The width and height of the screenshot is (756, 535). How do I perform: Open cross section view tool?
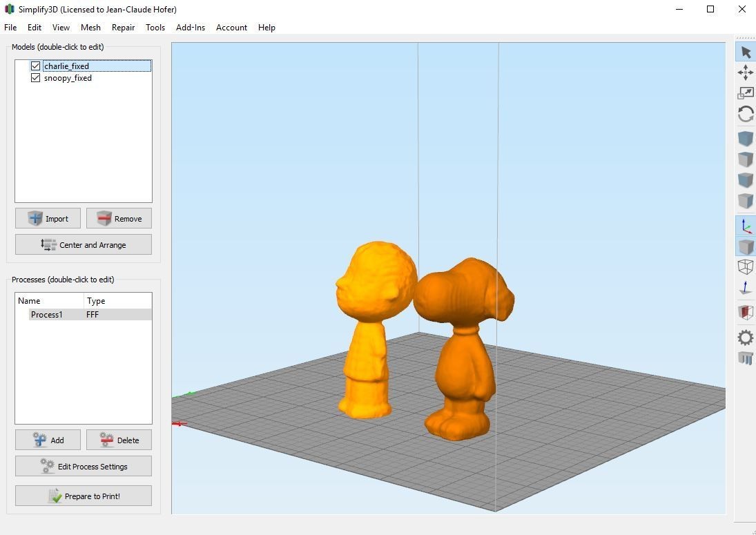[x=746, y=312]
